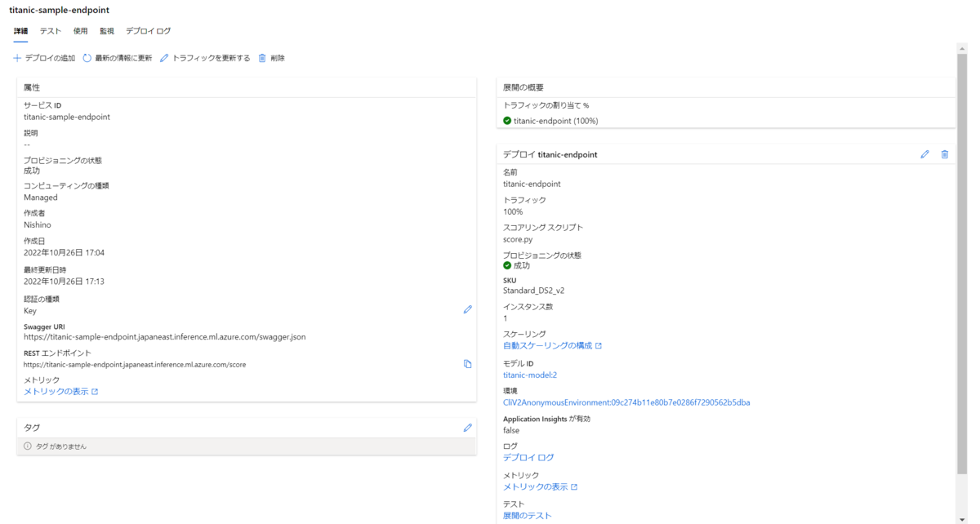This screenshot has width=980, height=524.
Task: Click the score.py scoring script value
Action: tap(518, 239)
